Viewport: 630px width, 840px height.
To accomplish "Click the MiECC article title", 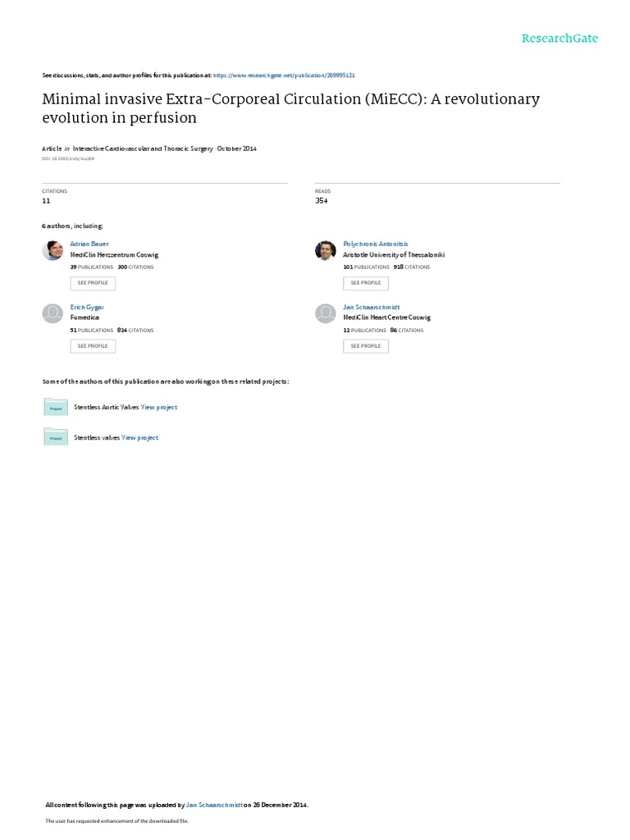I will click(x=291, y=108).
